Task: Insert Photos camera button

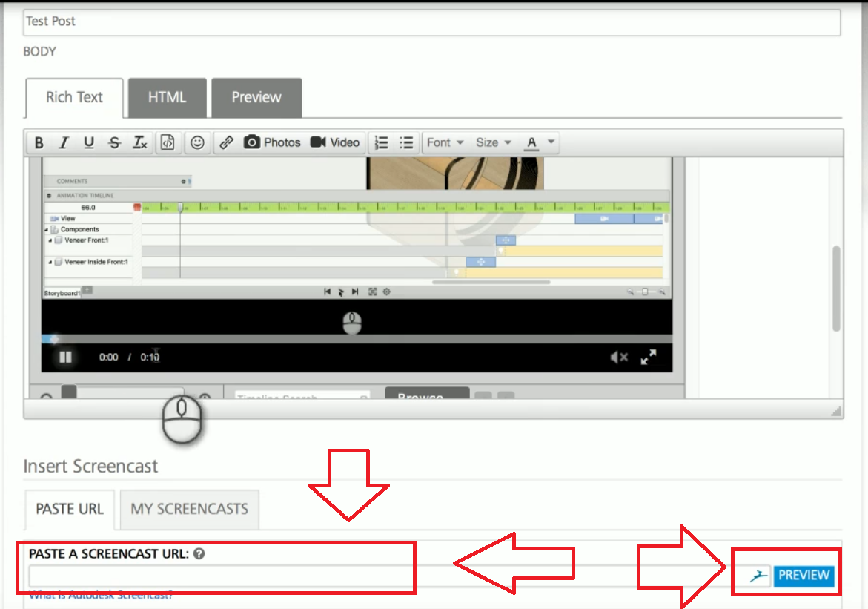Action: pyautogui.click(x=272, y=143)
